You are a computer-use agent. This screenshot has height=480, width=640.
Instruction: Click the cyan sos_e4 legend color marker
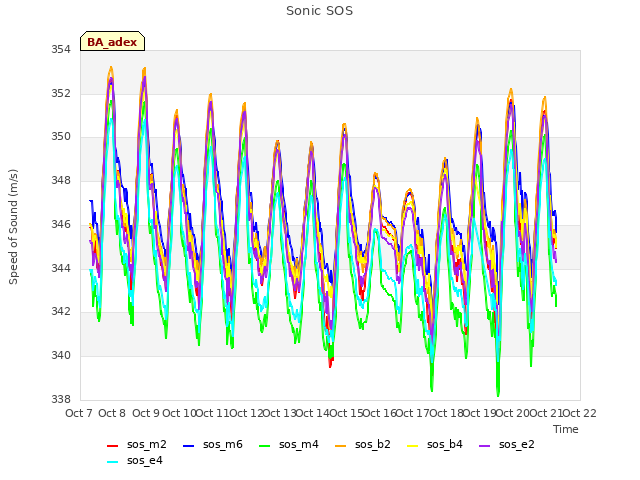(x=112, y=462)
